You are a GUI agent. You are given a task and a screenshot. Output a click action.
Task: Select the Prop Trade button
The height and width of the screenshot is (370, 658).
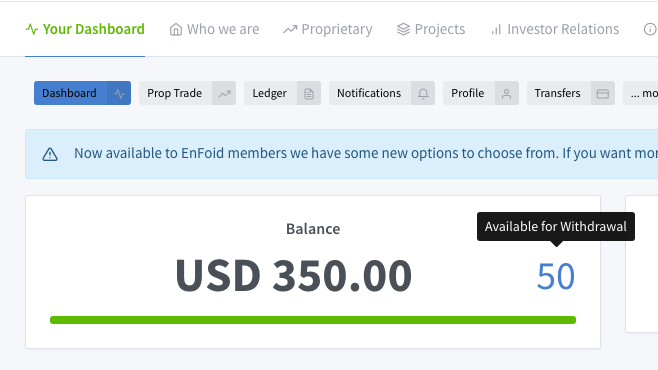pyautogui.click(x=188, y=93)
